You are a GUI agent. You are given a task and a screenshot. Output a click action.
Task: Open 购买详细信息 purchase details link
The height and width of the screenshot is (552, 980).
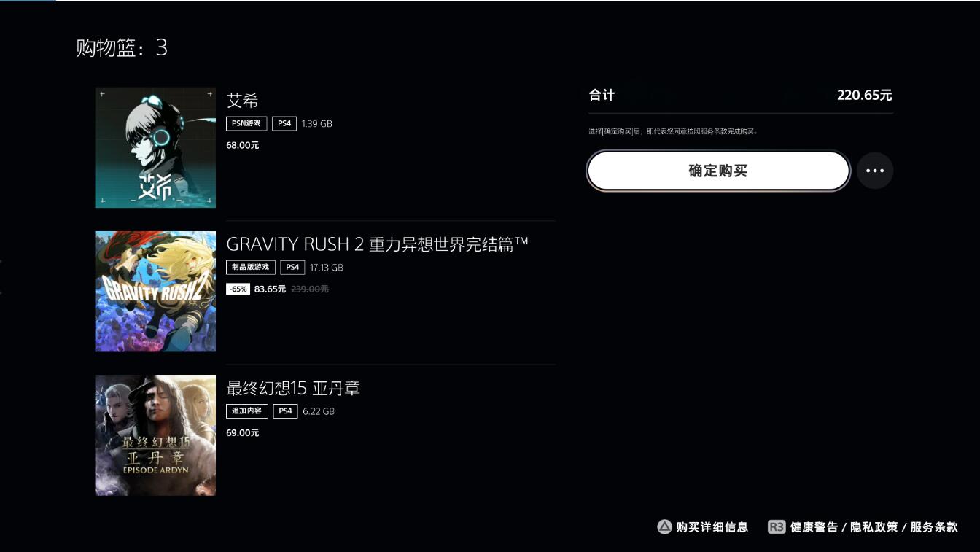click(712, 526)
